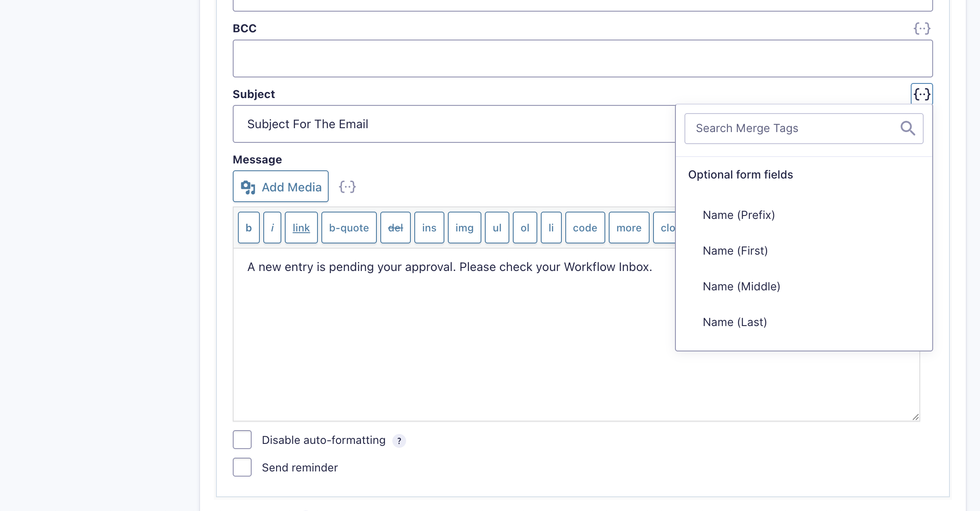This screenshot has height=511, width=980.
Task: Open merge tags for BCC field
Action: point(921,29)
